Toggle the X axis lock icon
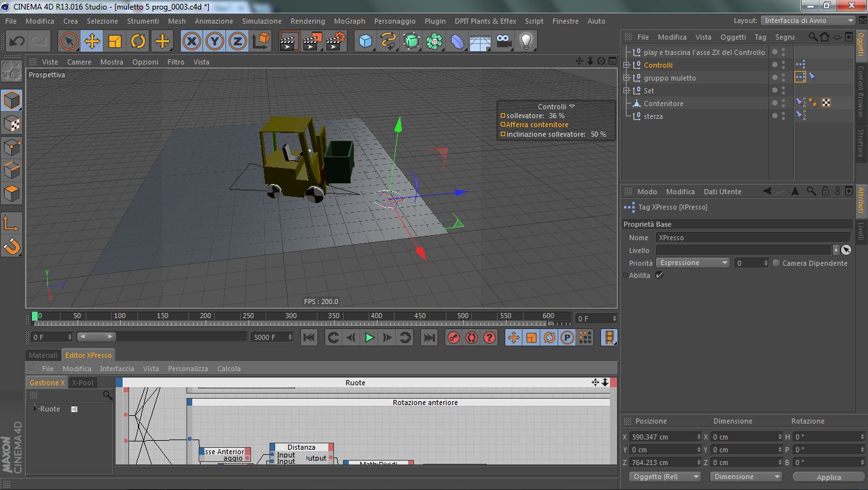This screenshot has width=868, height=490. pyautogui.click(x=191, y=42)
